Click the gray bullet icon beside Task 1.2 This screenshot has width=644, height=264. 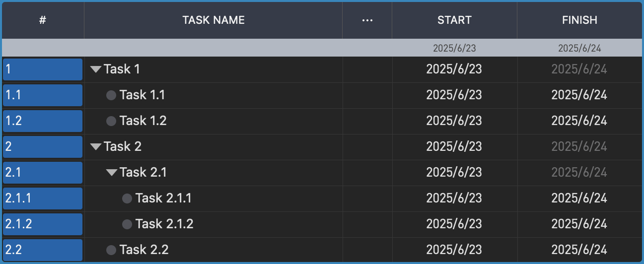point(111,121)
